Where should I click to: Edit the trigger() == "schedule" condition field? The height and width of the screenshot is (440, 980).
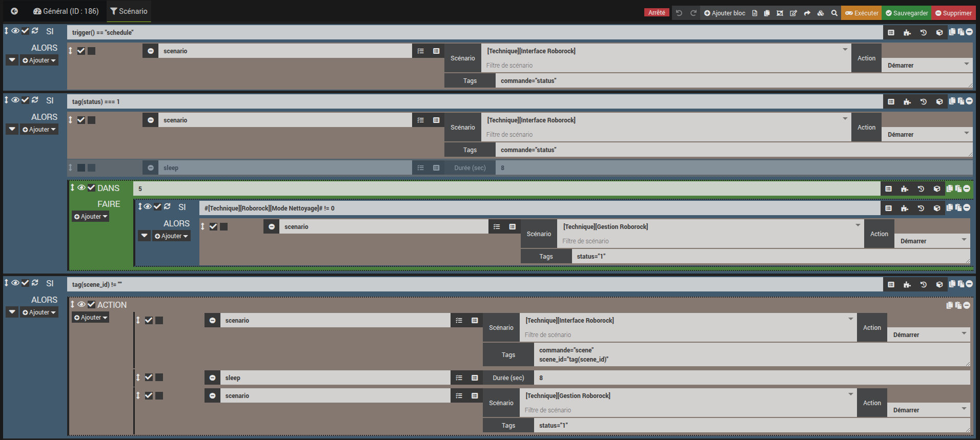click(x=475, y=32)
